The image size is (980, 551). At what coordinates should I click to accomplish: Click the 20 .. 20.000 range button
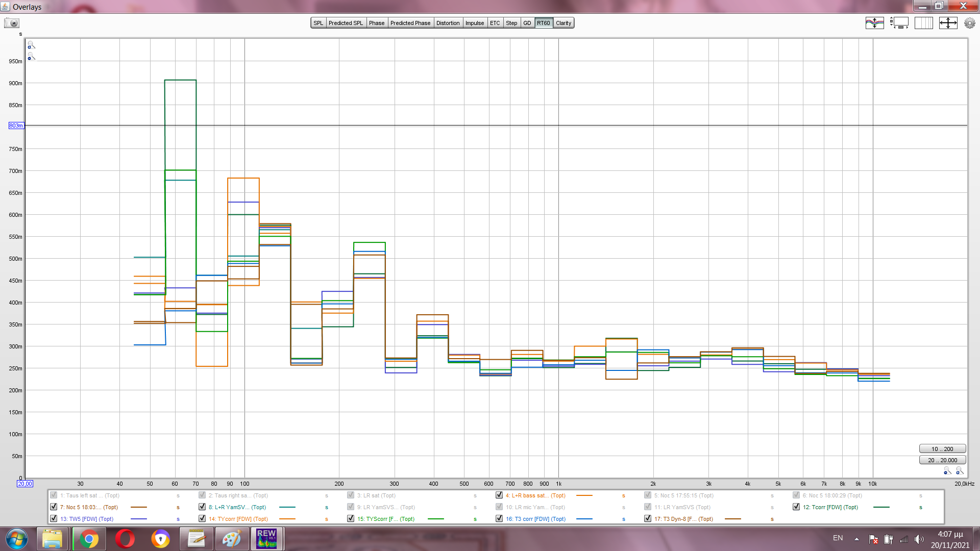[x=942, y=460]
